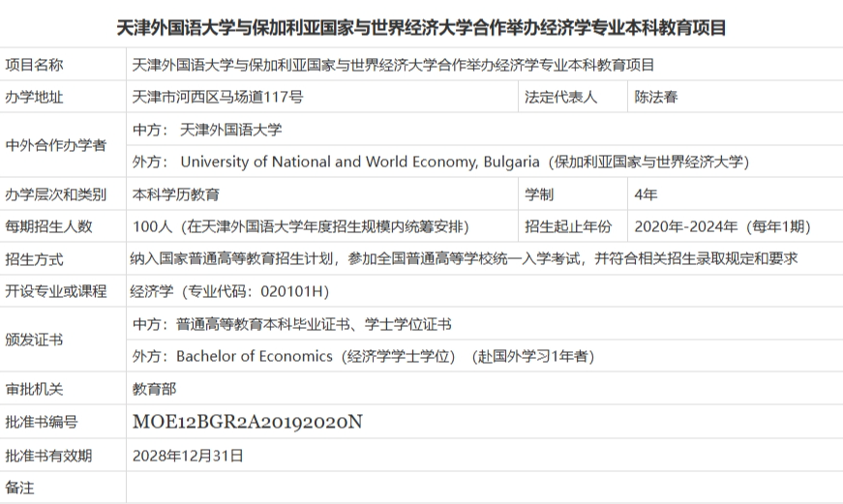Select the 招生方式 label cell

(63, 259)
